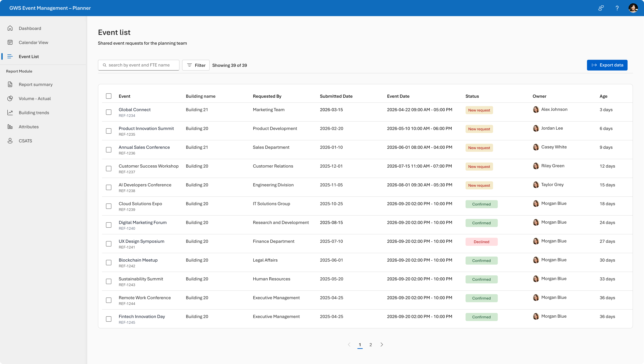Image resolution: width=644 pixels, height=364 pixels.
Task: Click the Legal Affairs cell
Action: pos(265,260)
